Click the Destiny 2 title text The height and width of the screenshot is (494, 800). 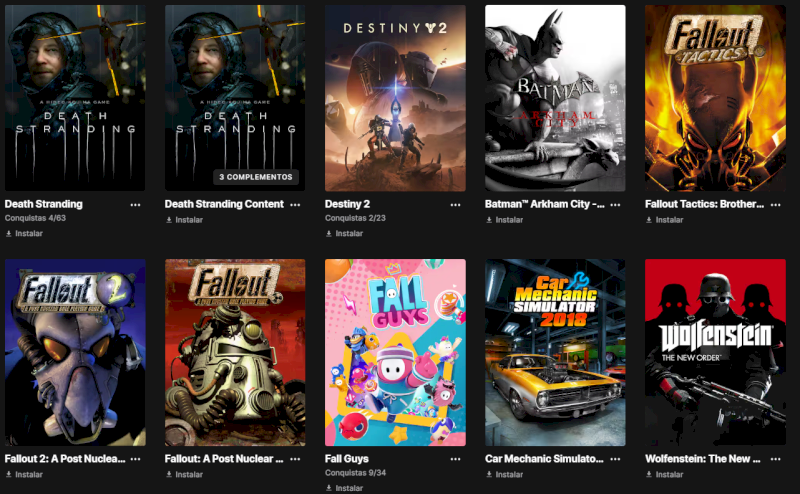point(347,204)
